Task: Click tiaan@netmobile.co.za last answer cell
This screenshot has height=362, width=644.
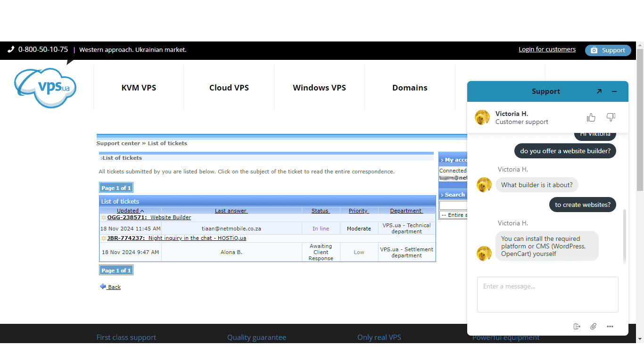Action: coord(231,229)
